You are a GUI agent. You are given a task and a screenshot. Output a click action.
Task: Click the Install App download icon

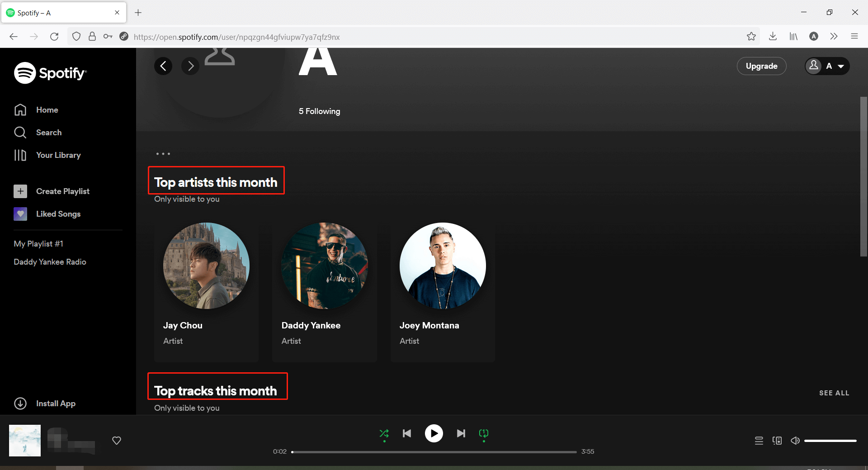(x=20, y=404)
